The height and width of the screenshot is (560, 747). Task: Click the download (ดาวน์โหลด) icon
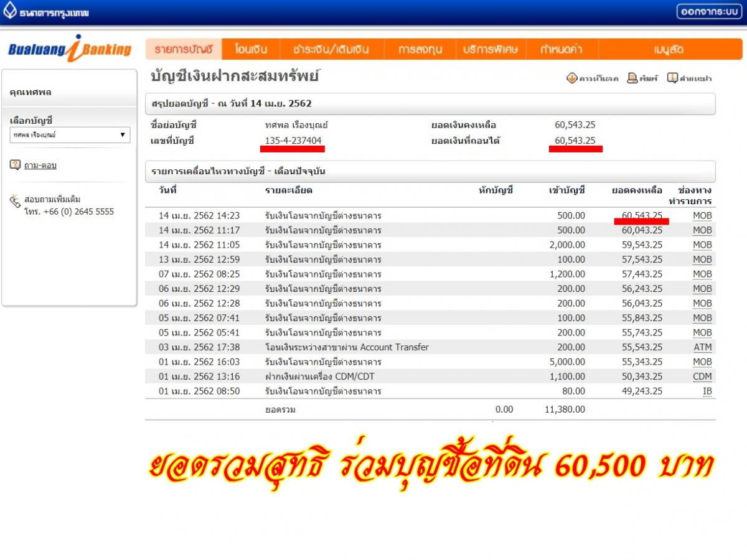coord(572,78)
